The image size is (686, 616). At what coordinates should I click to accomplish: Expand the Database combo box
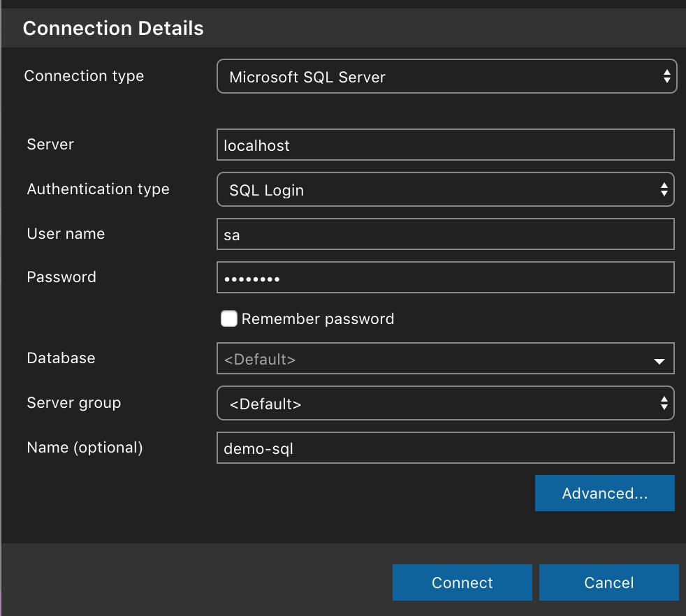tap(446, 359)
